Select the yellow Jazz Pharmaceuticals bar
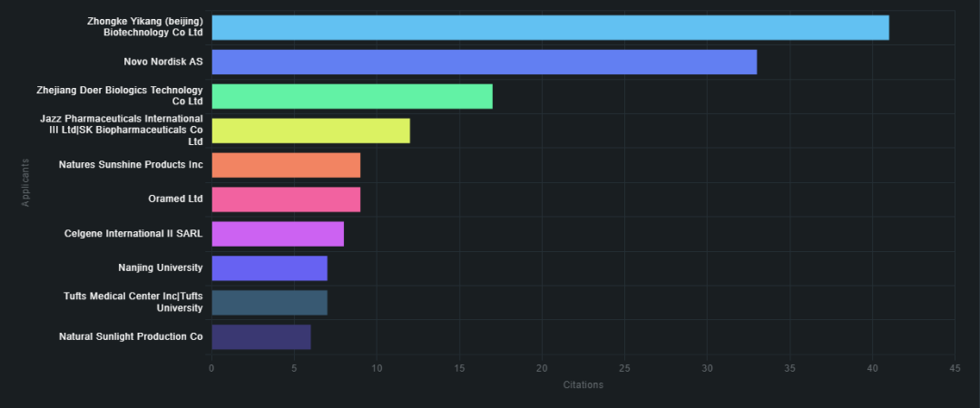 [x=310, y=131]
